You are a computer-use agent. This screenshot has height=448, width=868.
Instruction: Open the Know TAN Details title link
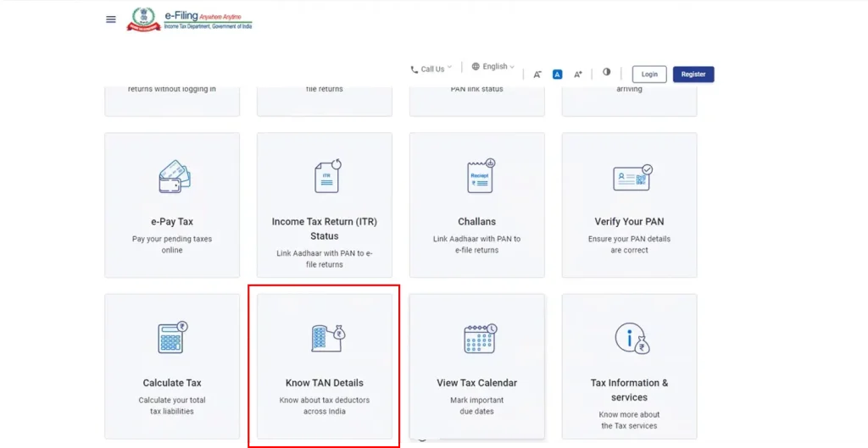click(325, 383)
